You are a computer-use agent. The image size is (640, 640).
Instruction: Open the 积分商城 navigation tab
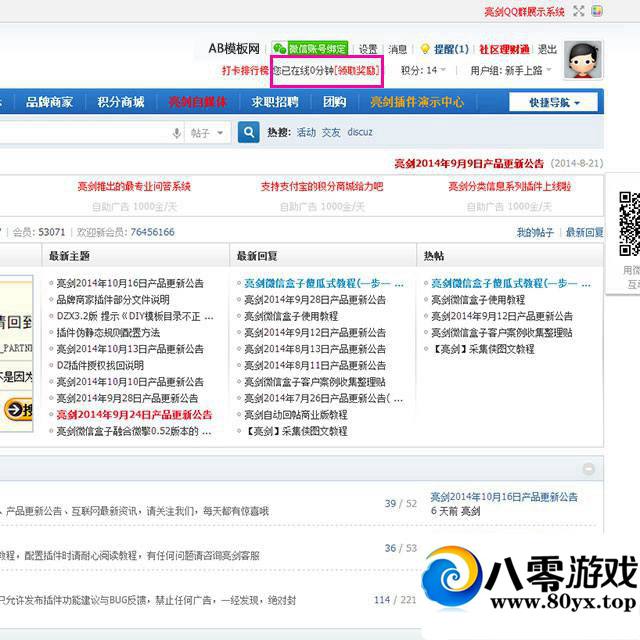[x=120, y=102]
